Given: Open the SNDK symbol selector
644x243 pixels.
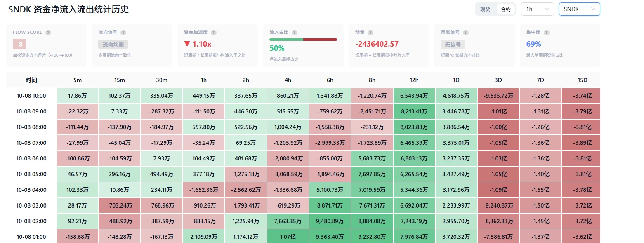Looking at the screenshot, I should pyautogui.click(x=579, y=9).
